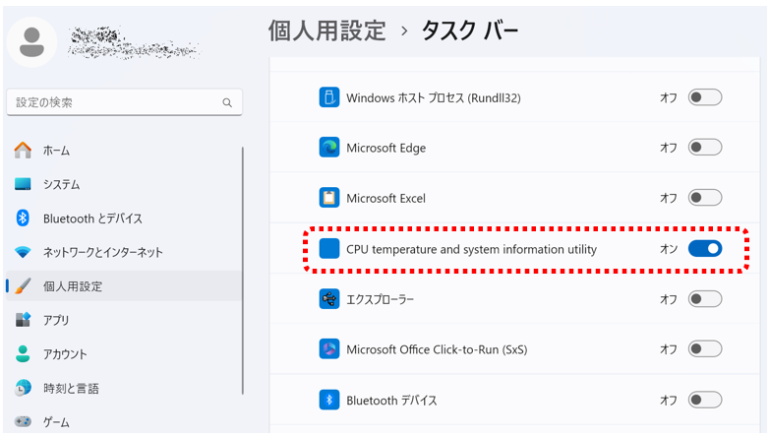The image size is (770, 437).
Task: Enable Windows ホスト プロセス (Rundll32) toggle
Action: [705, 97]
